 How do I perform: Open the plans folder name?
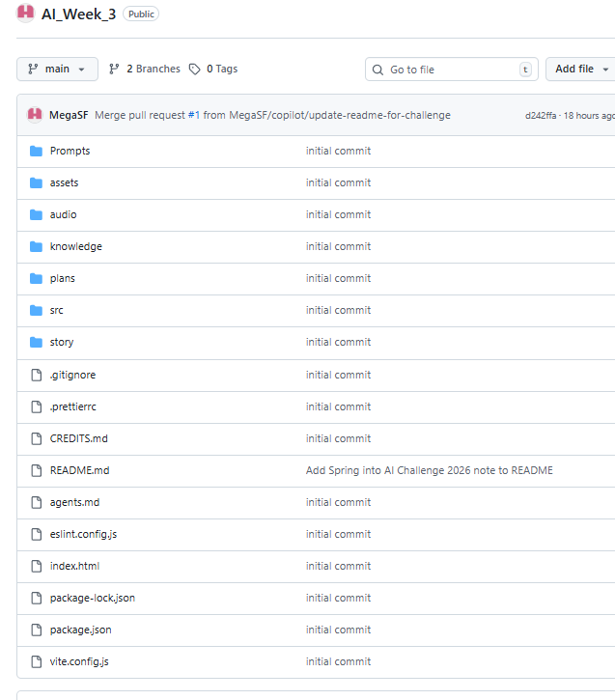63,279
